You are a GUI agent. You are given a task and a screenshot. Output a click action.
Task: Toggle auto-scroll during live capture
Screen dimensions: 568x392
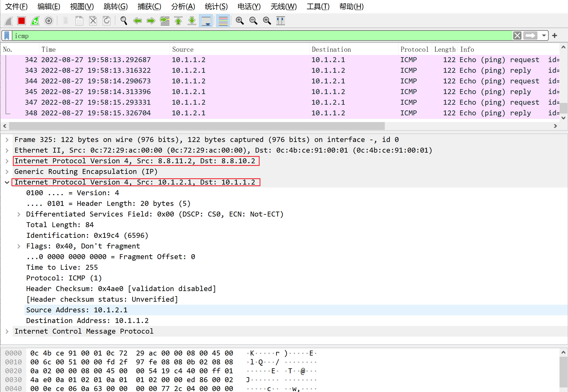206,21
